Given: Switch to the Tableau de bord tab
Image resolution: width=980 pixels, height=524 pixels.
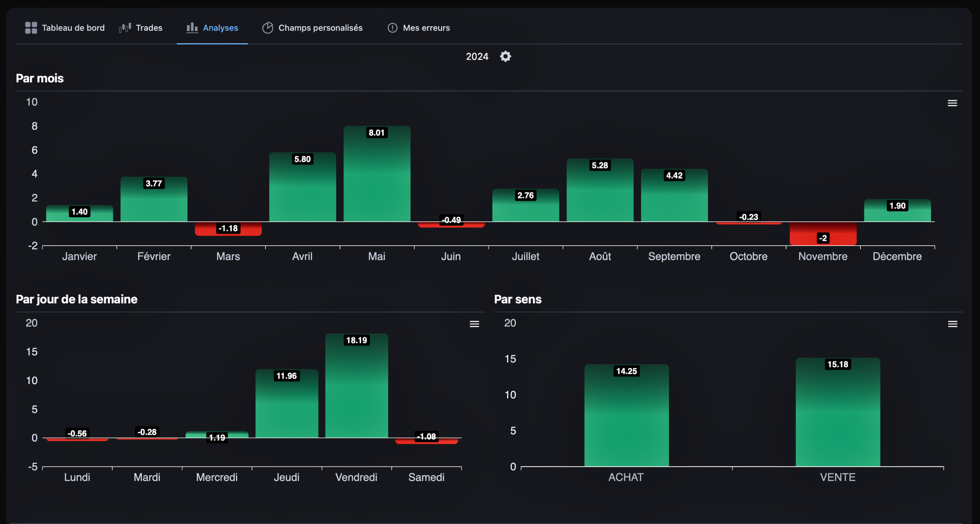Looking at the screenshot, I should (x=73, y=28).
